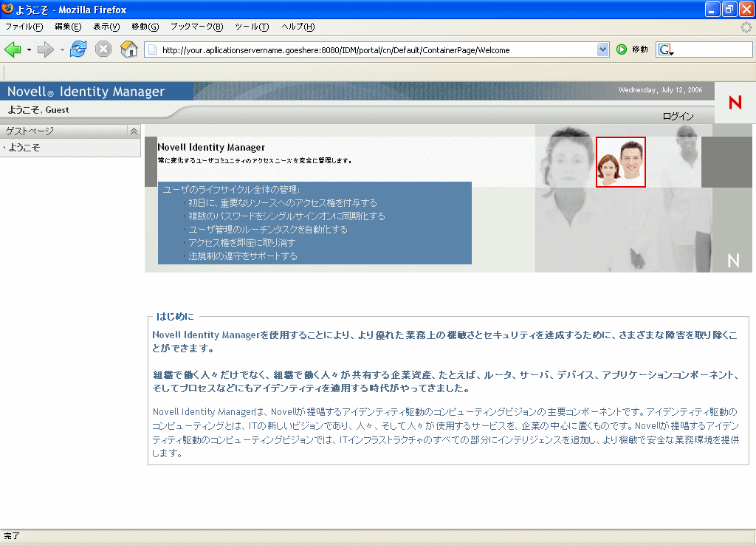The height and width of the screenshot is (545, 756).
Task: Click the red Novell N logo
Action: (x=735, y=102)
